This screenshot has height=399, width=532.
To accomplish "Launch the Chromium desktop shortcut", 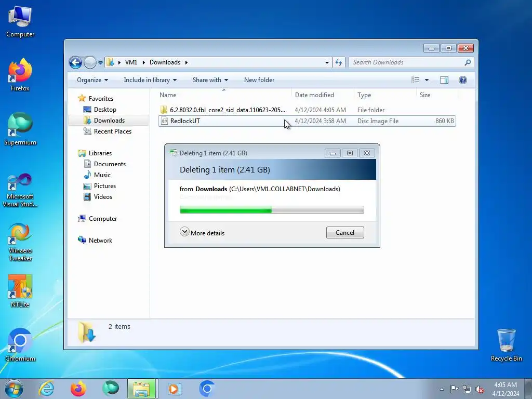I will click(x=20, y=345).
